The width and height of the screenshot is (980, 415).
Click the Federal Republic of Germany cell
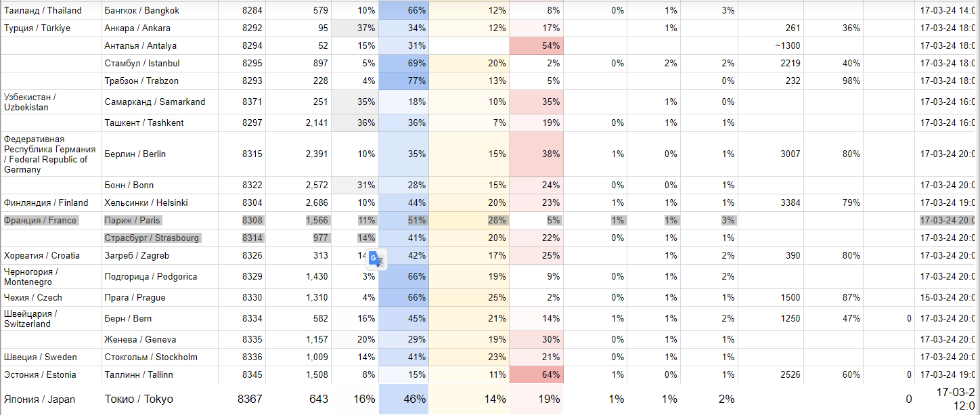51,154
